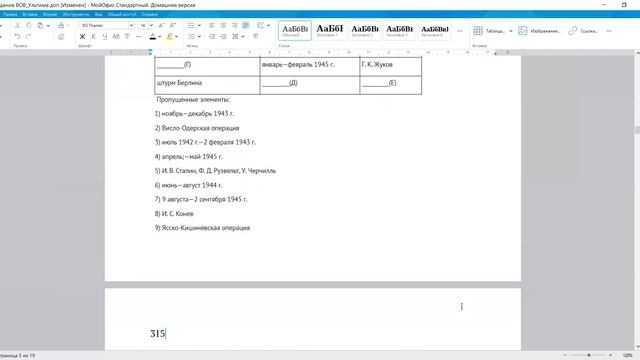
Task: Apply the Заголовок 1 heading style
Action: pos(330,31)
